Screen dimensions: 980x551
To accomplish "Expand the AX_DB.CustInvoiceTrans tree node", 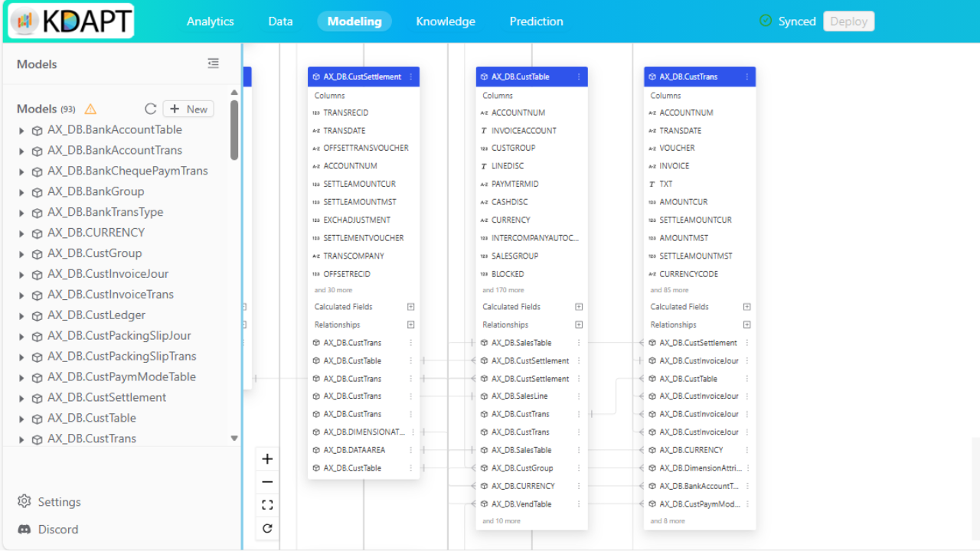I will (x=21, y=295).
